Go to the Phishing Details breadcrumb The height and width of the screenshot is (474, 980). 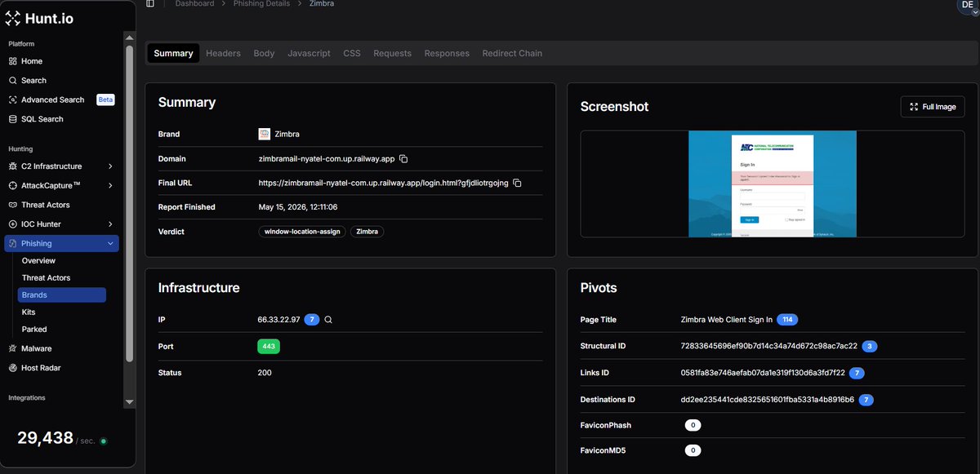click(261, 4)
